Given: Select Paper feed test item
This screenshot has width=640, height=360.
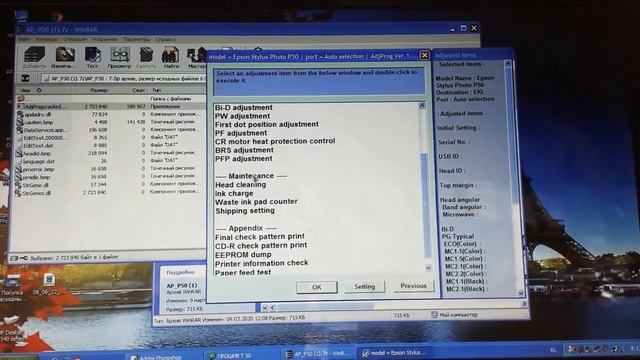Looking at the screenshot, I should click(243, 272).
